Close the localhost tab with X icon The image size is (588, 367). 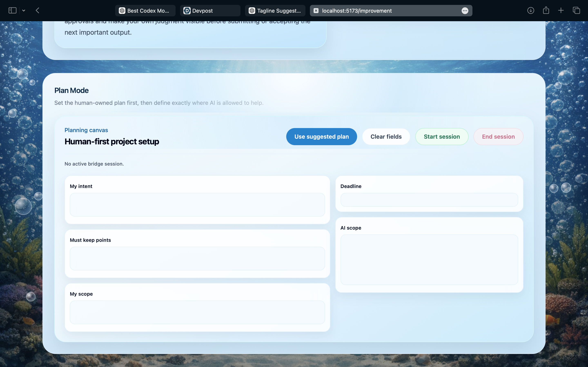pyautogui.click(x=316, y=11)
